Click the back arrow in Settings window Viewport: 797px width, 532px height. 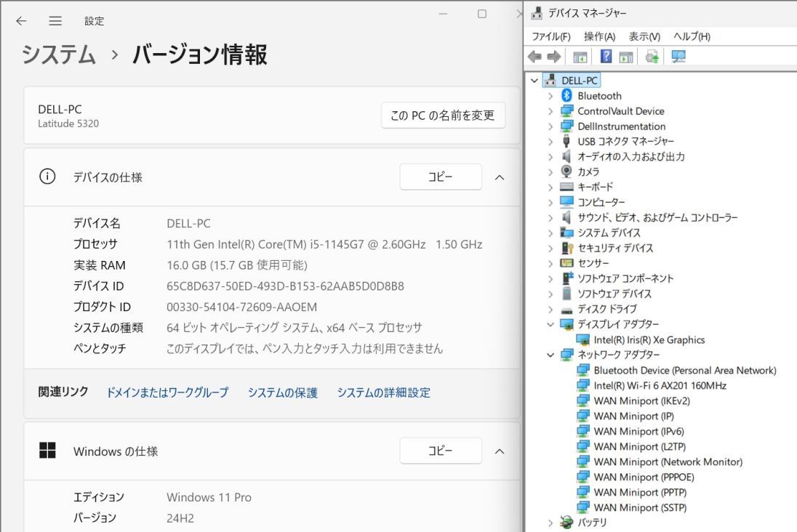click(22, 21)
